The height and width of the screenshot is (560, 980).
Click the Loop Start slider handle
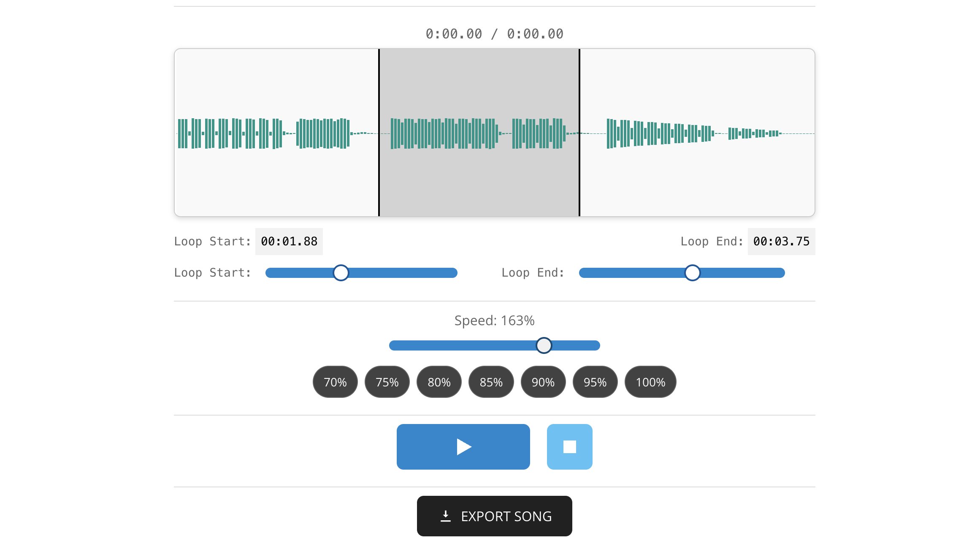(341, 273)
